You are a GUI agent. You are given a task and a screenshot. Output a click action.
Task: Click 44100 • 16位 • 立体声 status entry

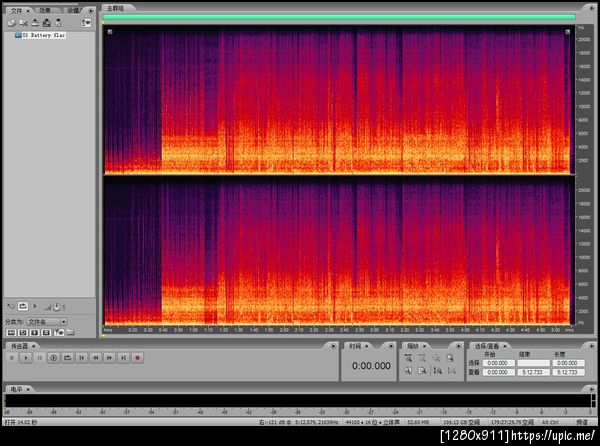(x=372, y=422)
